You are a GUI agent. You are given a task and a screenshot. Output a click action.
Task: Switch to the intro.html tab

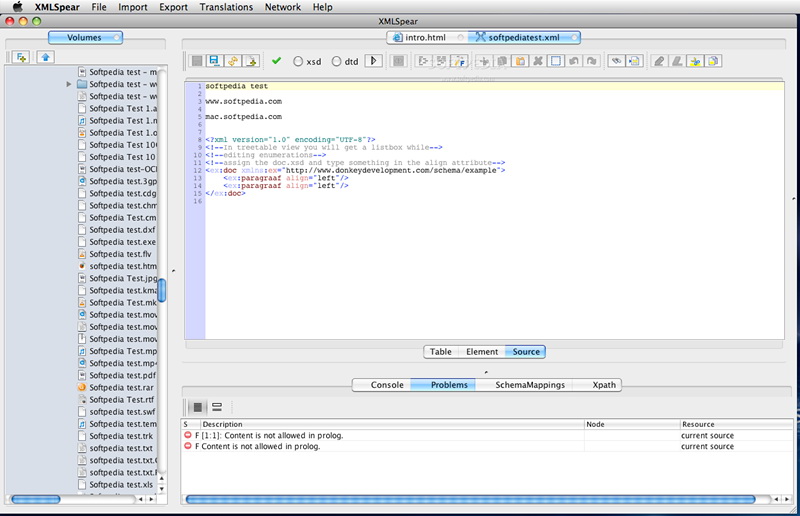pos(426,37)
